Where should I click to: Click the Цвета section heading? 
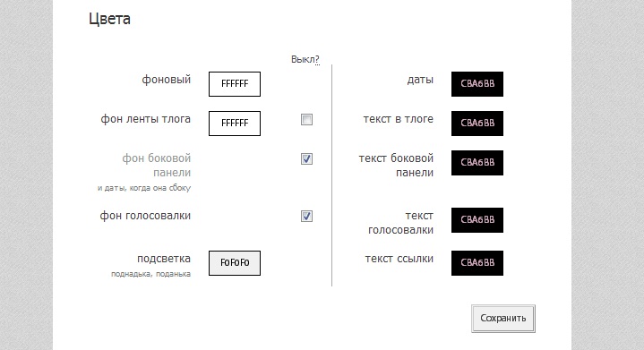pyautogui.click(x=109, y=20)
